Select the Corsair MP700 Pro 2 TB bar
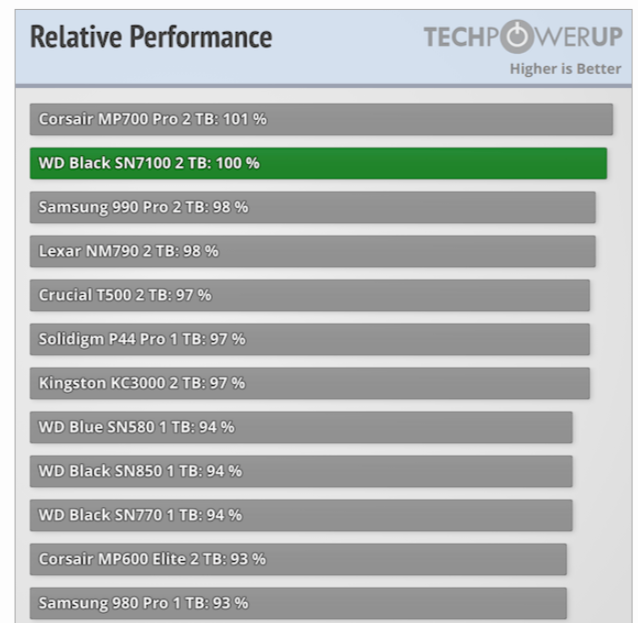Screen dimensions: 638x623 (320, 119)
